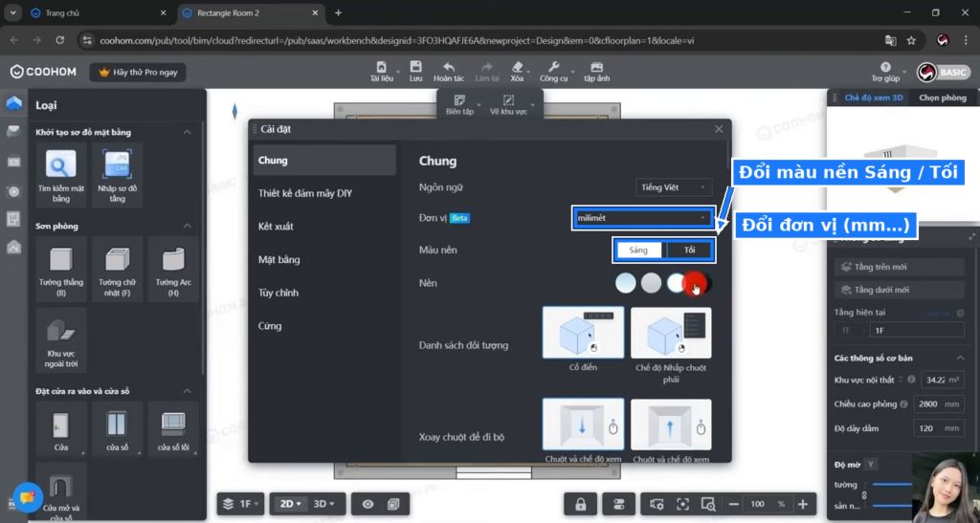The width and height of the screenshot is (980, 523).
Task: Collapse Đặt cửa ra vào và cửa sổ section
Action: (187, 391)
